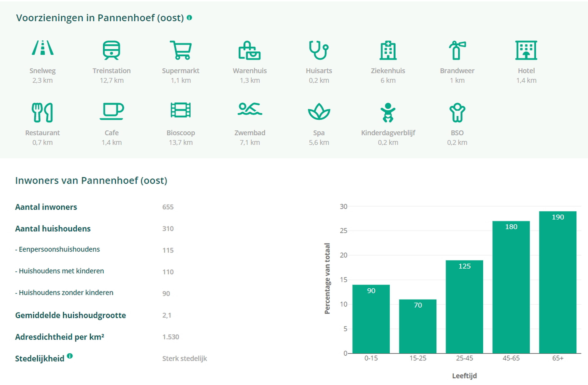Click the 45-65 age bar showing 180
Screen dimensions: 588x385
(511, 287)
